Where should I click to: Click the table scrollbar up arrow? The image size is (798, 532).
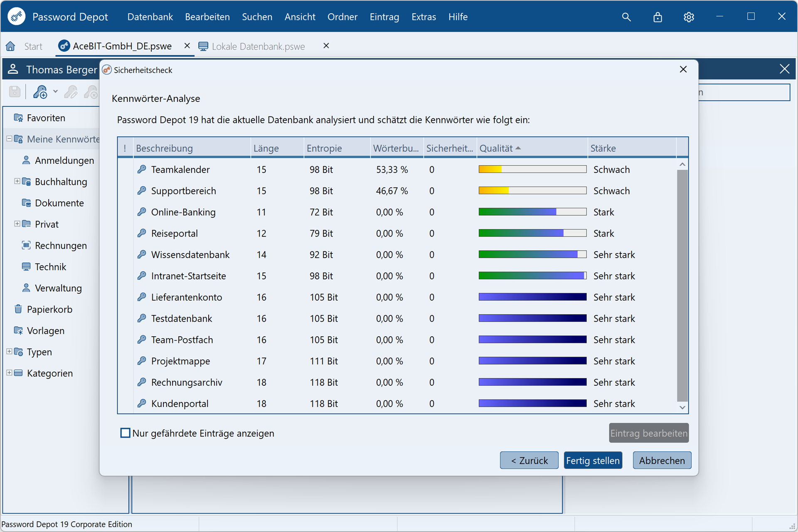682,164
